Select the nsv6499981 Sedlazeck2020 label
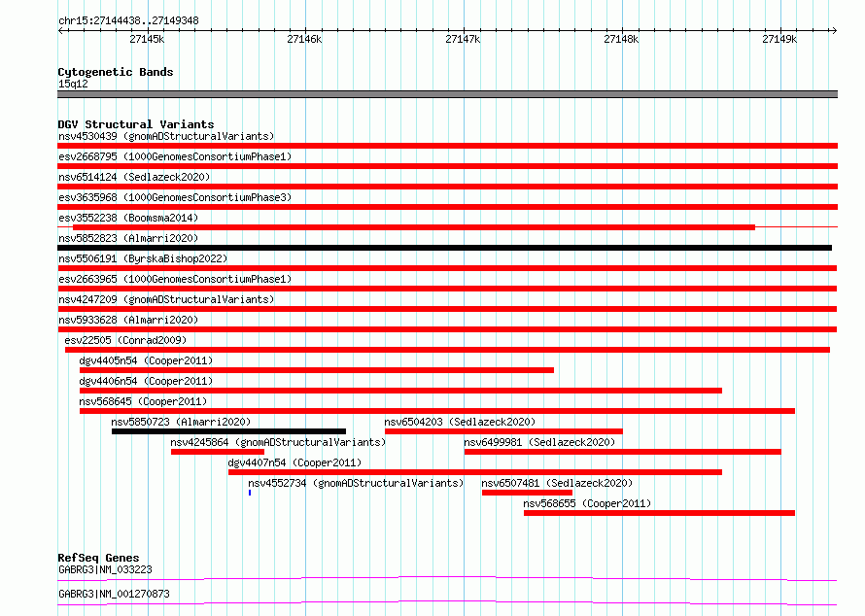Image resolution: width=865 pixels, height=616 pixels. [539, 442]
